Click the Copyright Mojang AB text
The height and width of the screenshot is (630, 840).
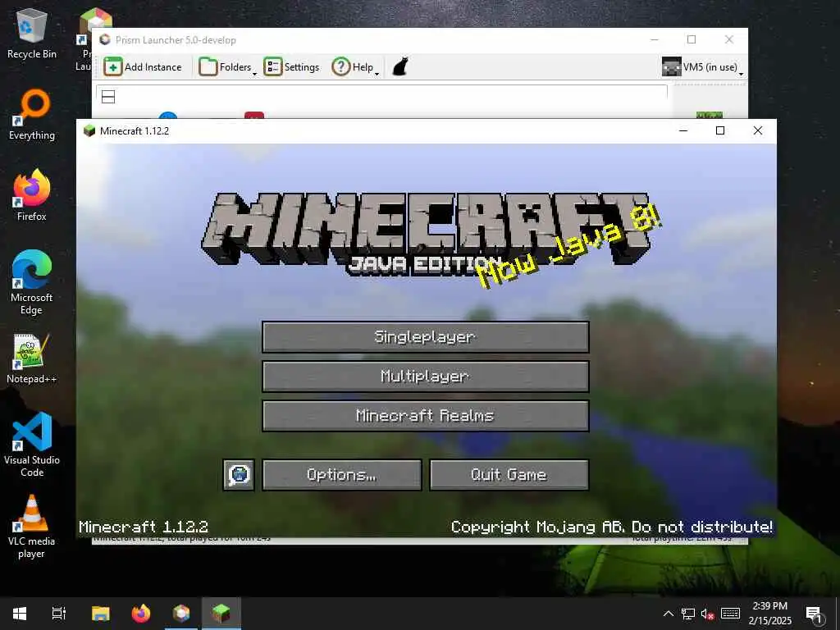[611, 527]
